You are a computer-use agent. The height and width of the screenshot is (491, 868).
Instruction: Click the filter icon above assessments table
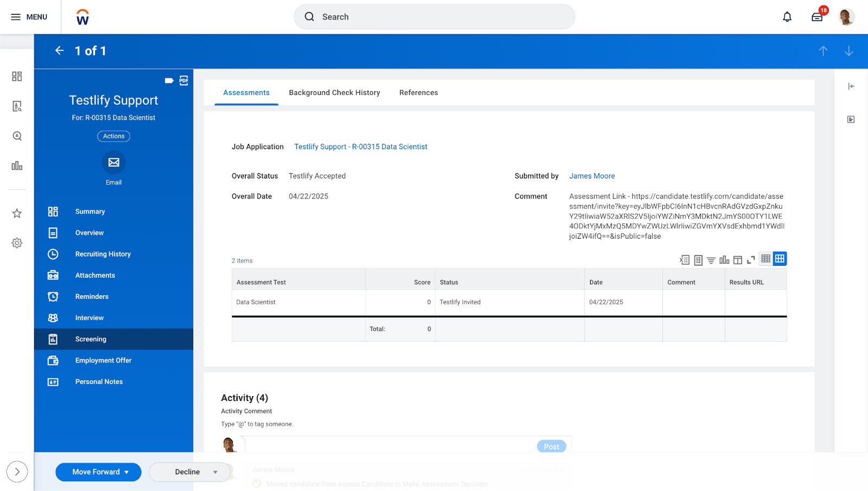point(711,260)
